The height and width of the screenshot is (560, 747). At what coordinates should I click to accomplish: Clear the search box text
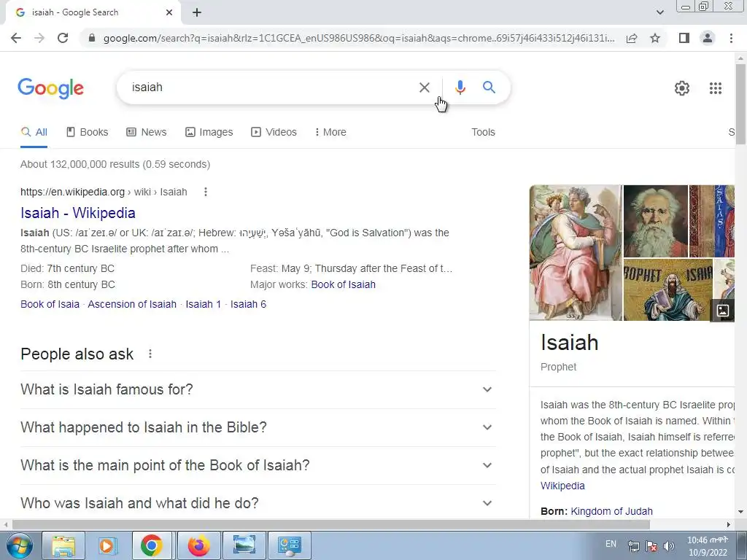coord(424,87)
